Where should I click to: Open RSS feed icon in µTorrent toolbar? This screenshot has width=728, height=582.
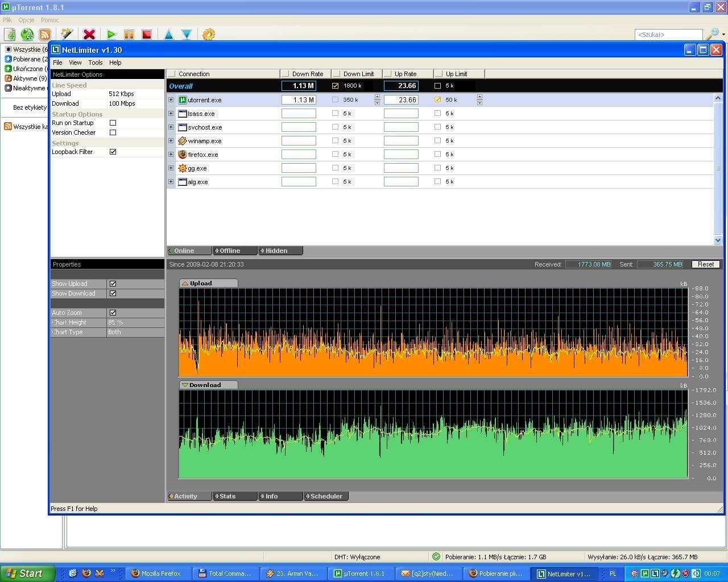click(x=45, y=35)
